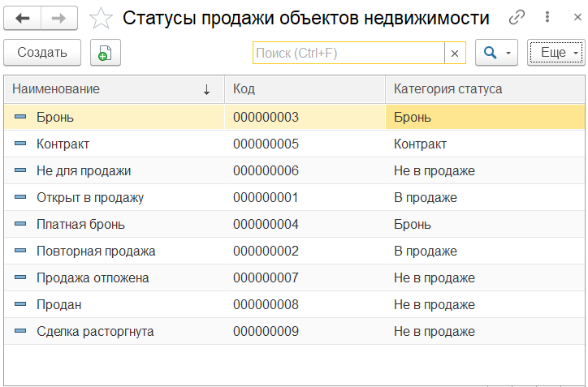Click the row icon next to Контракт
The image size is (588, 387).
(21, 144)
